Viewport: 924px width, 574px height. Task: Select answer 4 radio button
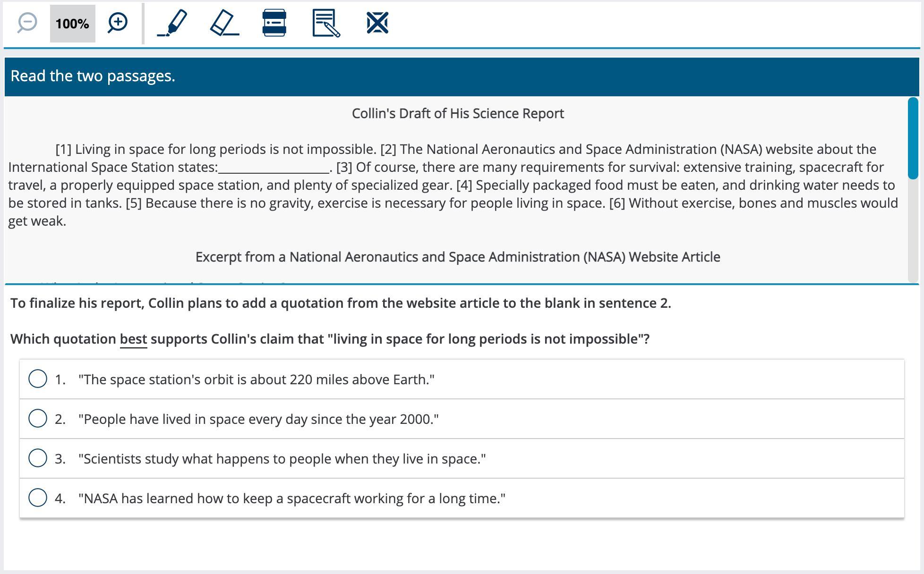(x=38, y=498)
